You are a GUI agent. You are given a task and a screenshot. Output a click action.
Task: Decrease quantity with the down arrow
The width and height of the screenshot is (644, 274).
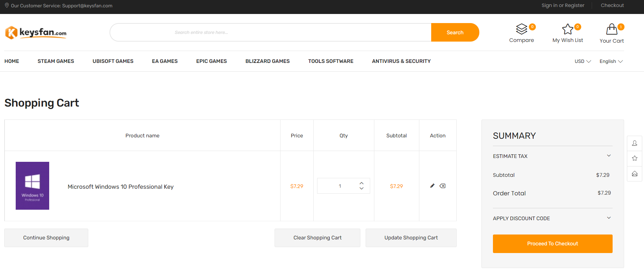click(361, 188)
